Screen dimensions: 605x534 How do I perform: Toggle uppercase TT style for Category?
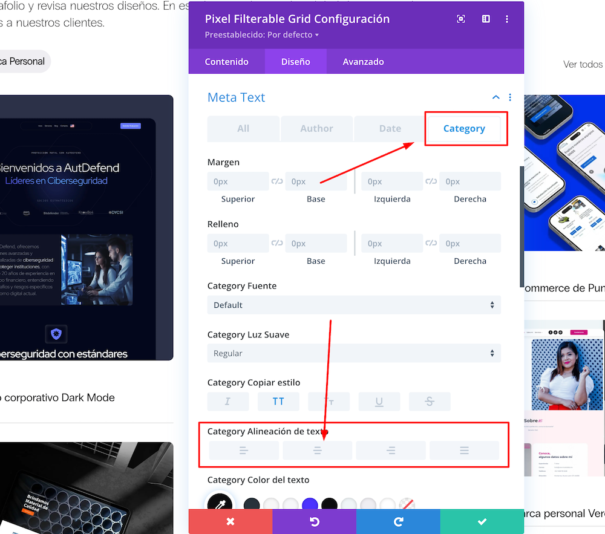point(278,402)
